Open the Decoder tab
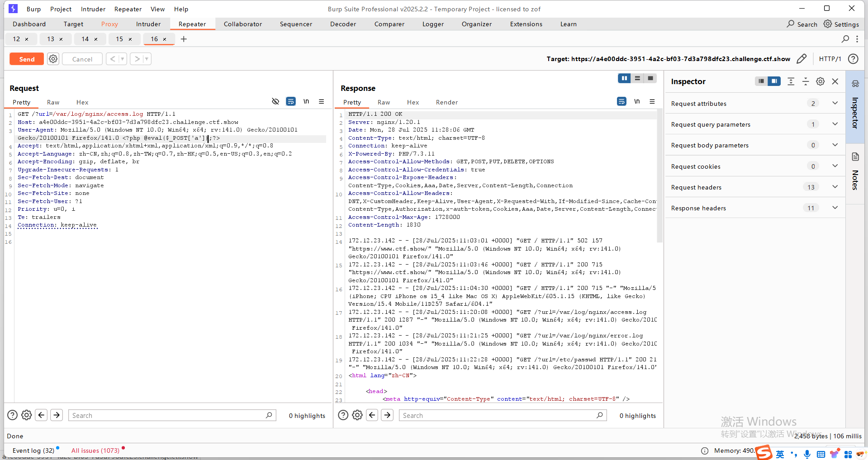Screen dimensions: 868x460 click(x=343, y=24)
